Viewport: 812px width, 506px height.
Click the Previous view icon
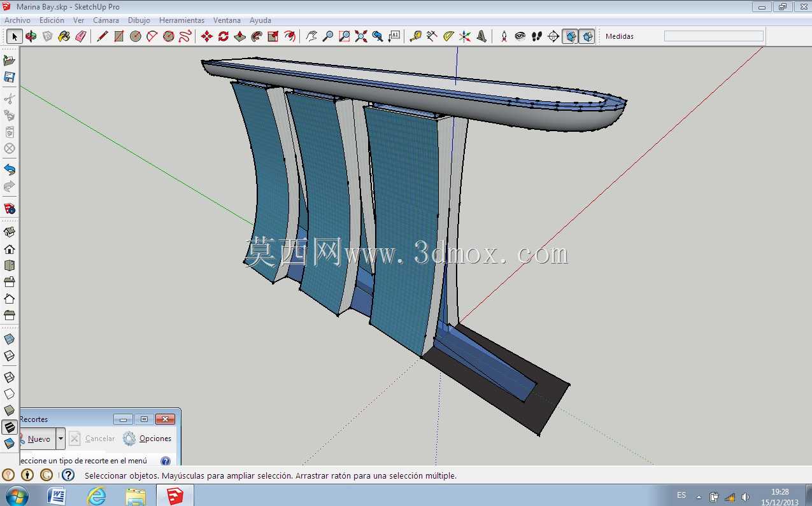pos(377,36)
